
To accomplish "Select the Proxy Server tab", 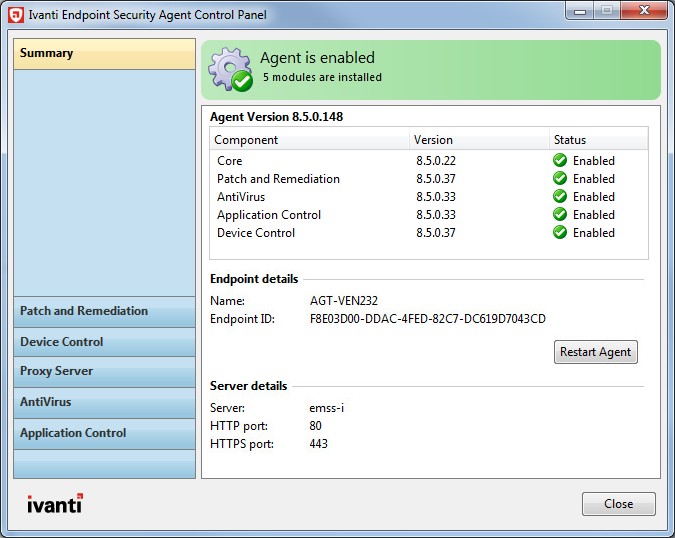I will pyautogui.click(x=104, y=372).
